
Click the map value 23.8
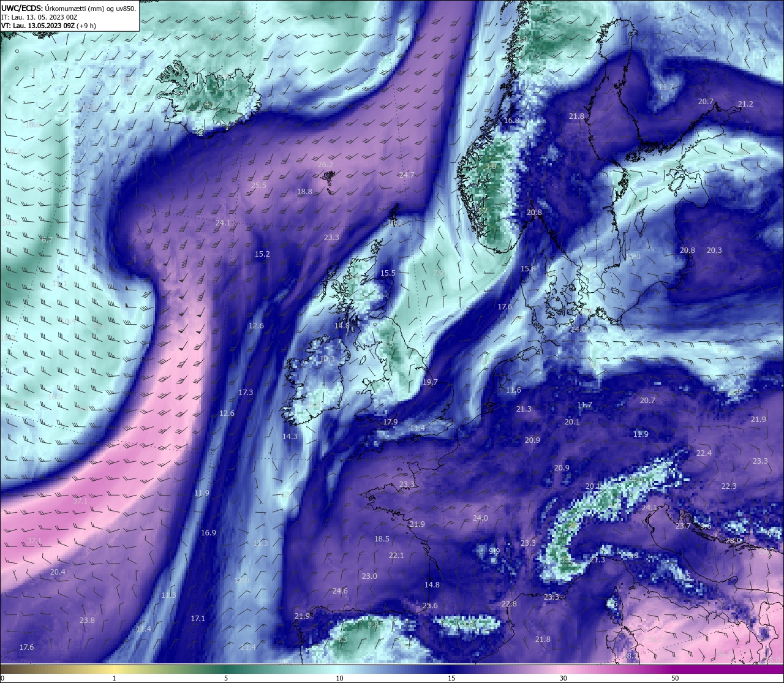[87, 621]
